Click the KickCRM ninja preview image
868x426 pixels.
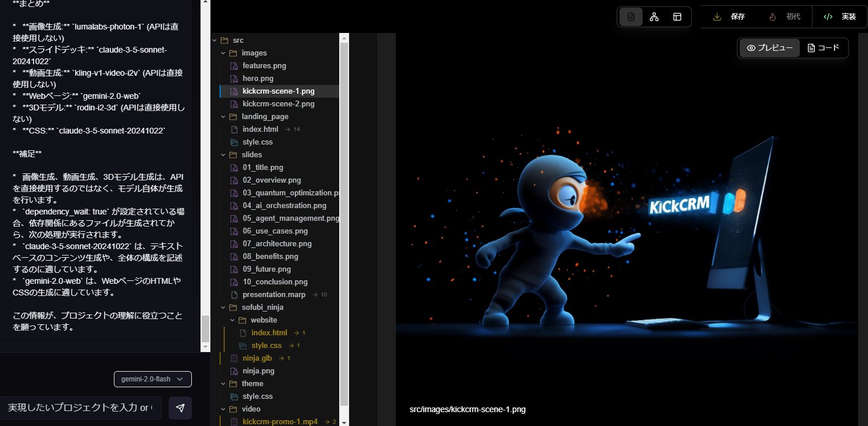pos(626,230)
